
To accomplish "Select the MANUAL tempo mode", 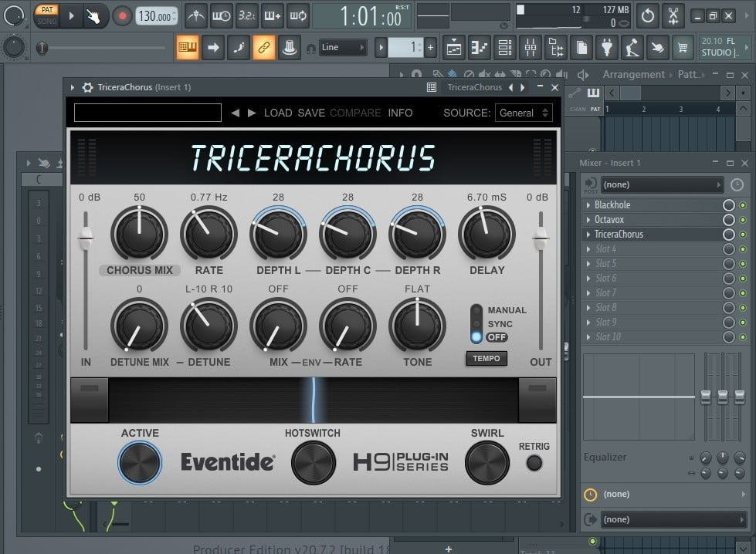I will pyautogui.click(x=476, y=310).
